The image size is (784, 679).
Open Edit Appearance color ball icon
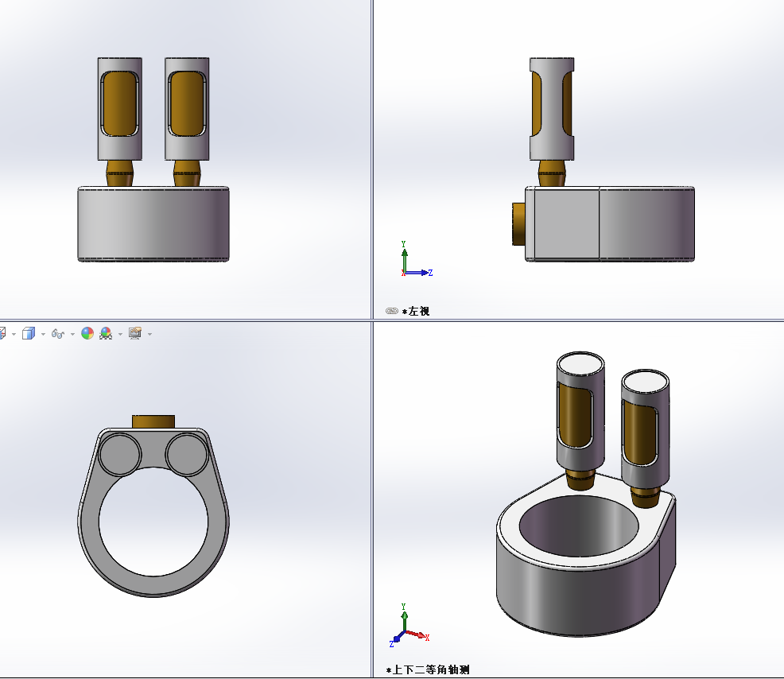pos(87,333)
